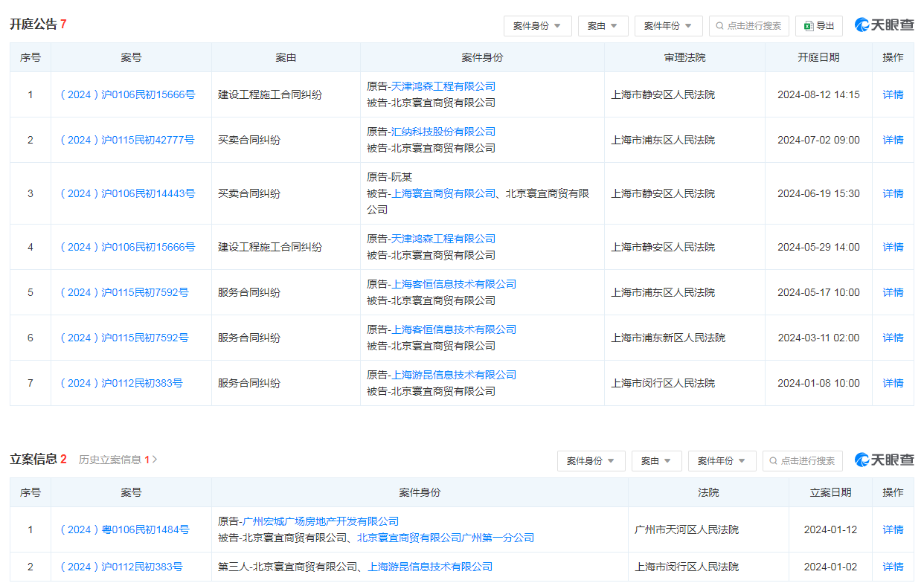Open 详情 for the case filed 2024-01-02

893,567
